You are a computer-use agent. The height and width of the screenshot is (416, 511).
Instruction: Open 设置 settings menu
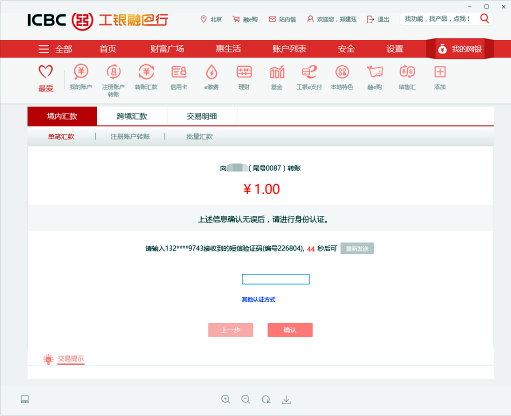pyautogui.click(x=395, y=49)
